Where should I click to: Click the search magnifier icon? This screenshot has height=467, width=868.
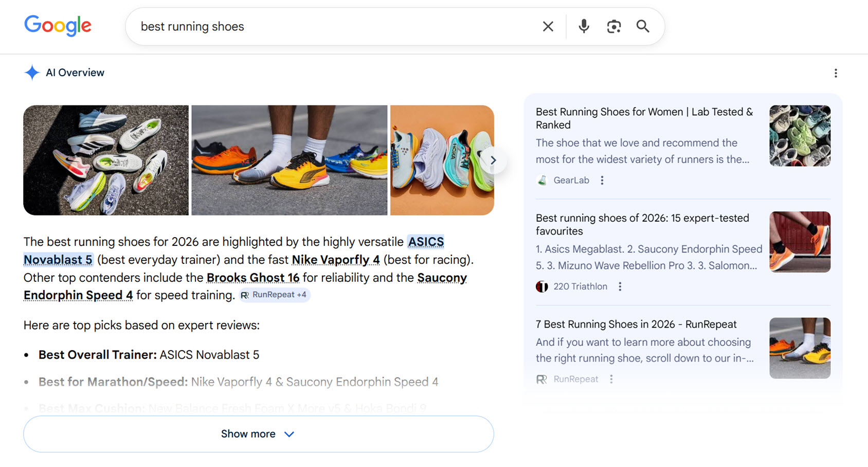(x=643, y=26)
